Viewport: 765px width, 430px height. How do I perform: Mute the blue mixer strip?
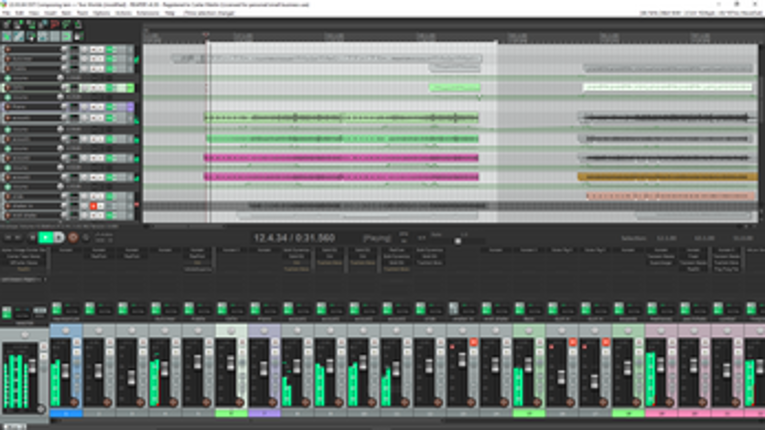pyautogui.click(x=77, y=342)
